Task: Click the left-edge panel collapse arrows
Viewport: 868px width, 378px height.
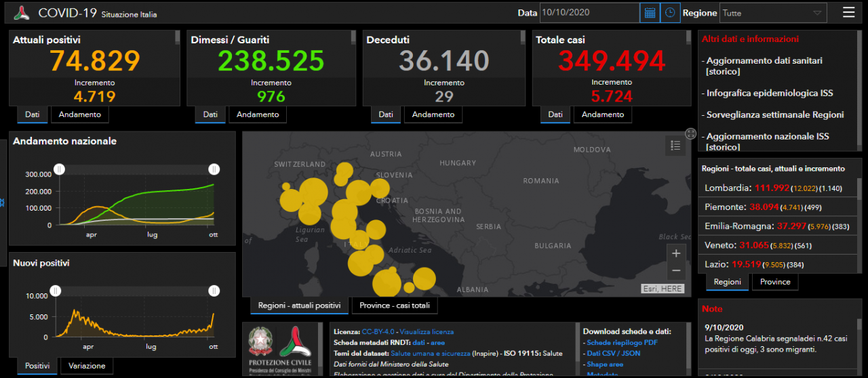Action: (3, 203)
